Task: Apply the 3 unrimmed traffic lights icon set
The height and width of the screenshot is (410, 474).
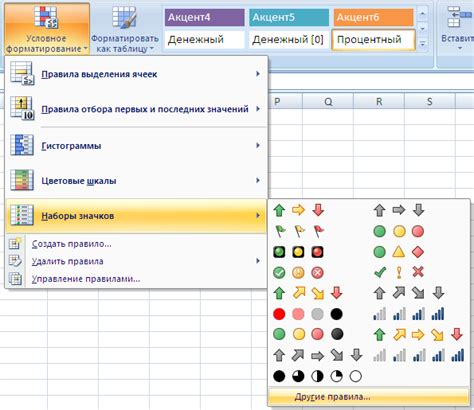Action: [399, 231]
